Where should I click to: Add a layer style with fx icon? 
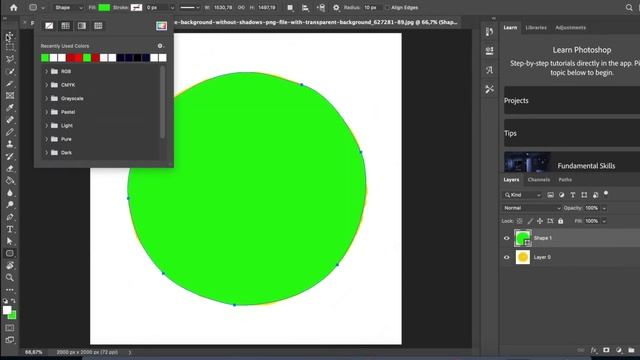click(593, 350)
